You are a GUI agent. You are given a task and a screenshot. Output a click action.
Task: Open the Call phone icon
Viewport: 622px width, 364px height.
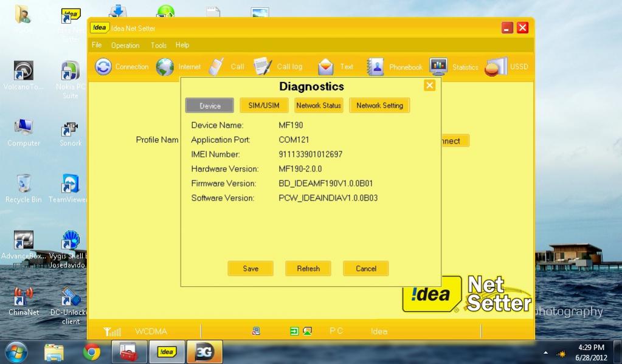[216, 67]
